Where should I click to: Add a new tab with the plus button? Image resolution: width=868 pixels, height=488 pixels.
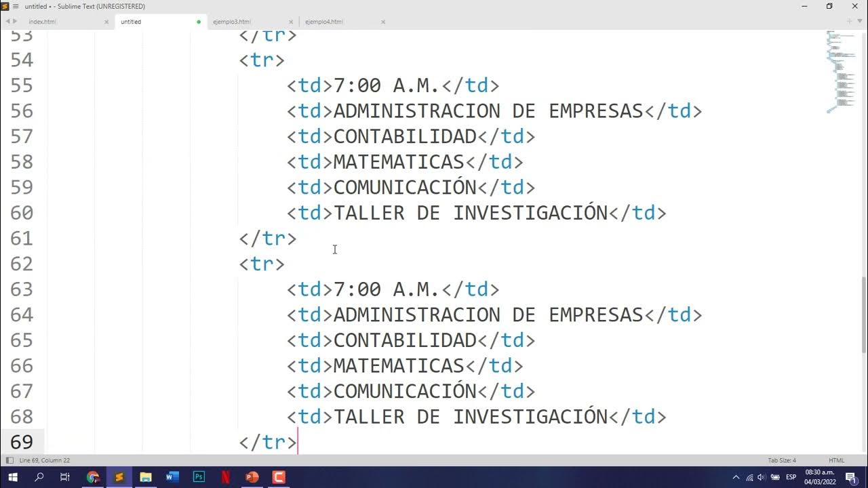point(849,22)
